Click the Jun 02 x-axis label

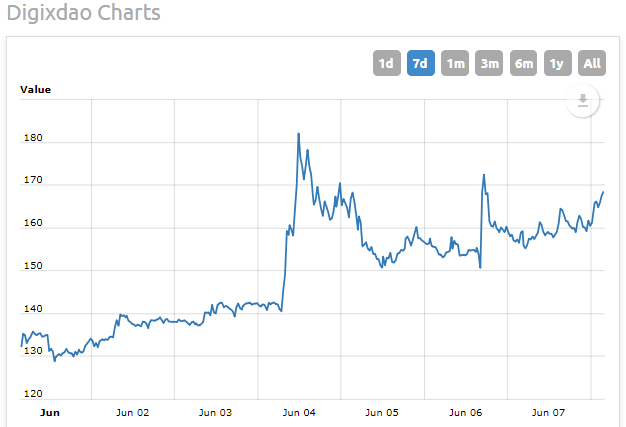133,413
